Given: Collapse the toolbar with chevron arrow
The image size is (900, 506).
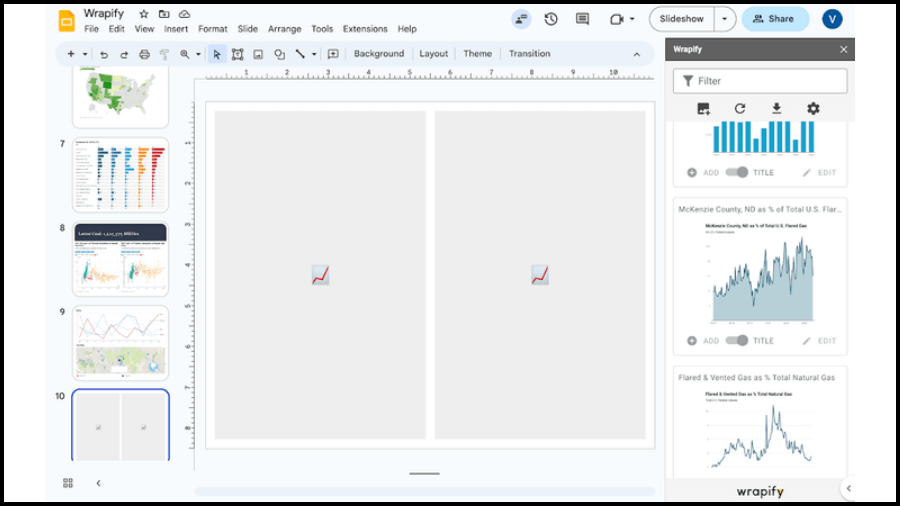Looking at the screenshot, I should click(637, 54).
